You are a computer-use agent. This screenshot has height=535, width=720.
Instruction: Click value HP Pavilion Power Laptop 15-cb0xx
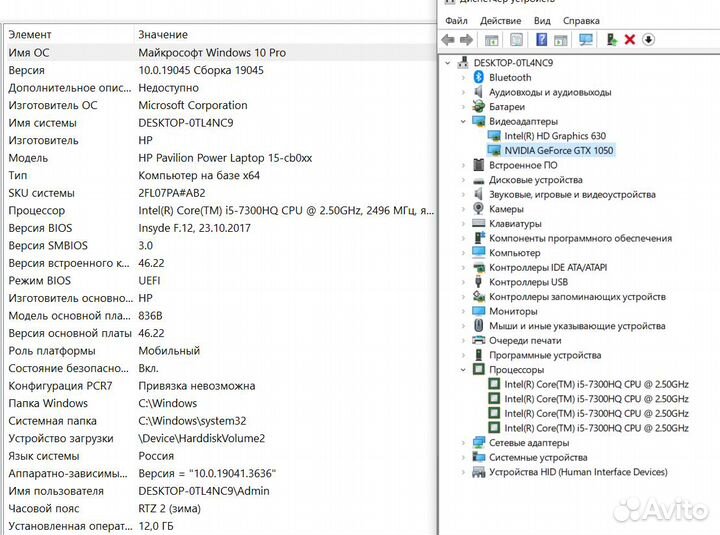(x=225, y=158)
